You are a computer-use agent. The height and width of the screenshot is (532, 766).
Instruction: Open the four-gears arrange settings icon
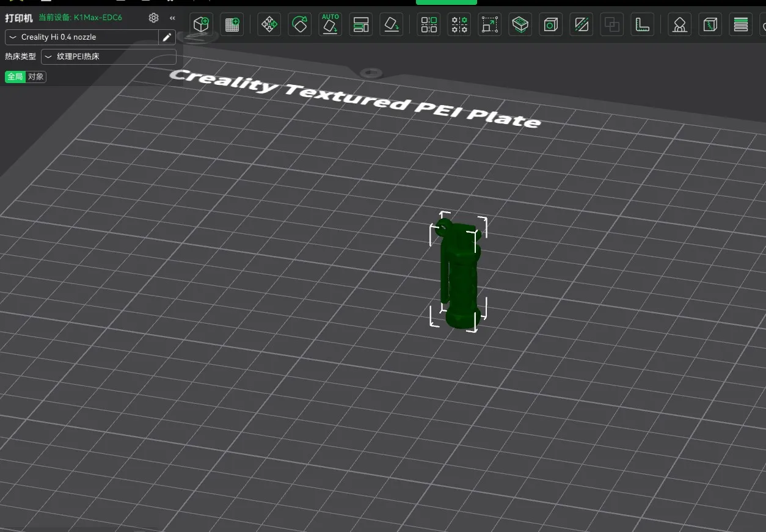point(459,24)
